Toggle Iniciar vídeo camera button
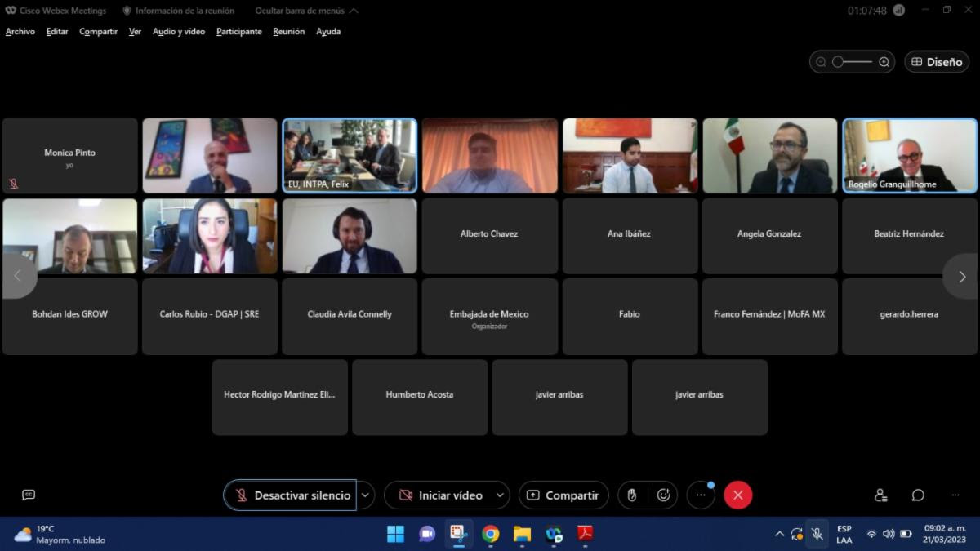The width and height of the screenshot is (980, 551). (x=439, y=495)
